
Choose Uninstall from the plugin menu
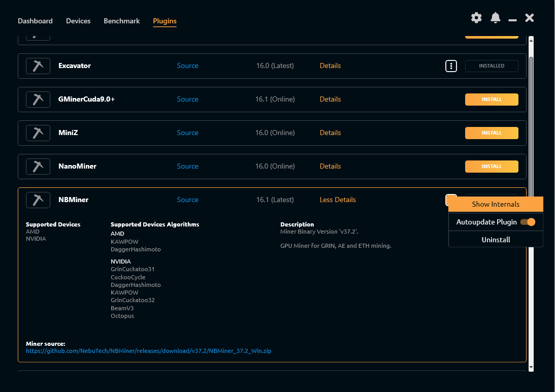tap(496, 240)
